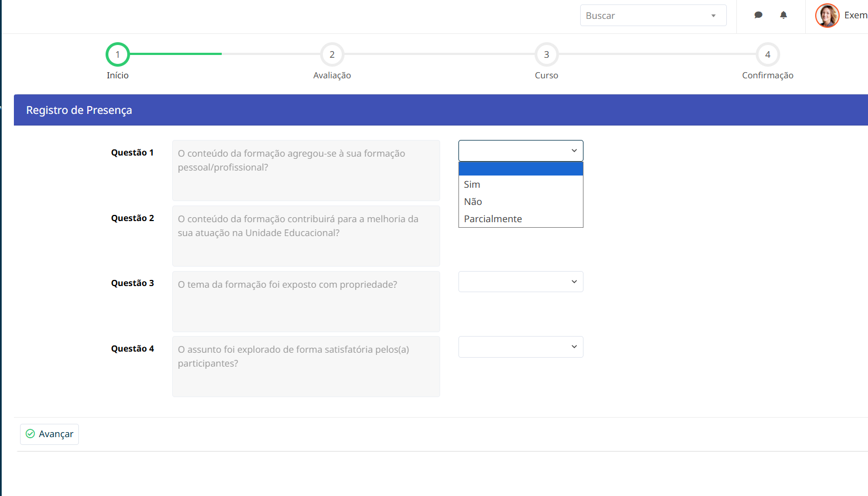The height and width of the screenshot is (496, 868).
Task: Open the Questão 3 answer dropdown
Action: click(521, 282)
